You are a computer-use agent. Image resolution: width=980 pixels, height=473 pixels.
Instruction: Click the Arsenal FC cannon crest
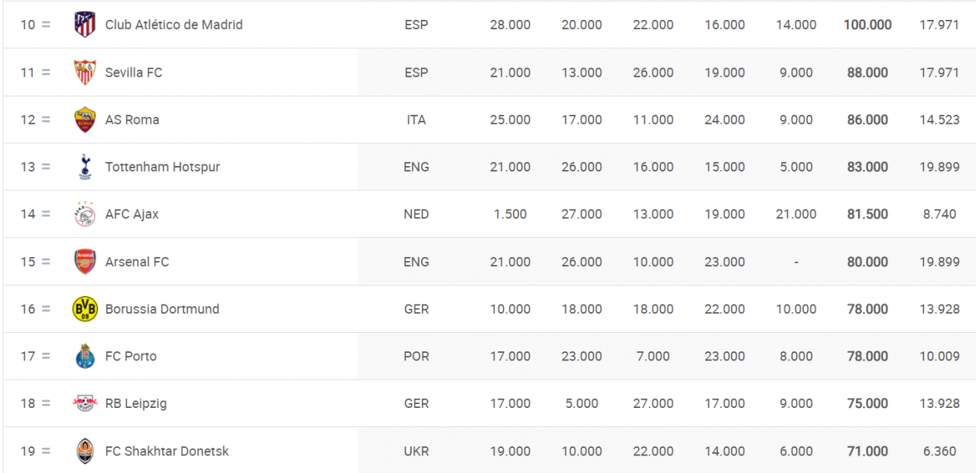[84, 262]
